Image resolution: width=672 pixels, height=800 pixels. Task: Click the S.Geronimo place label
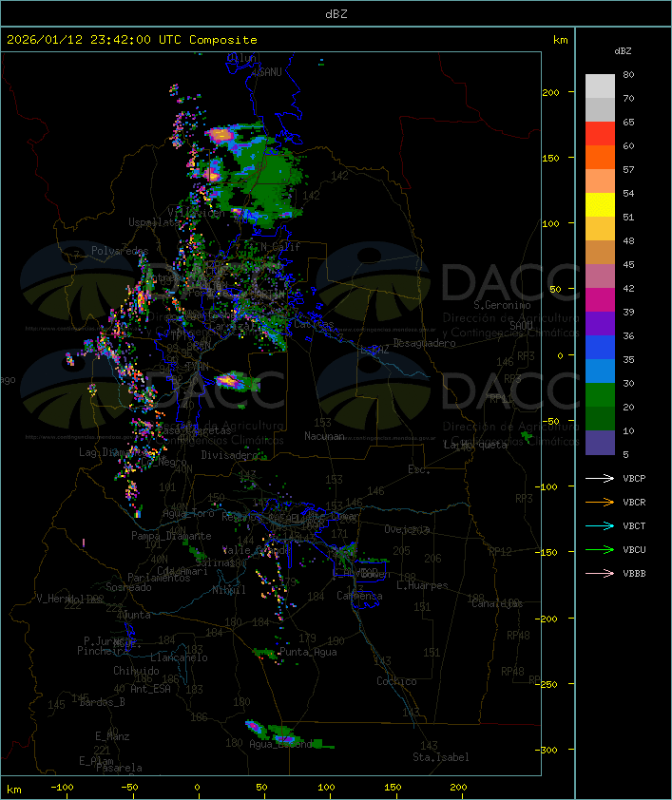502,305
